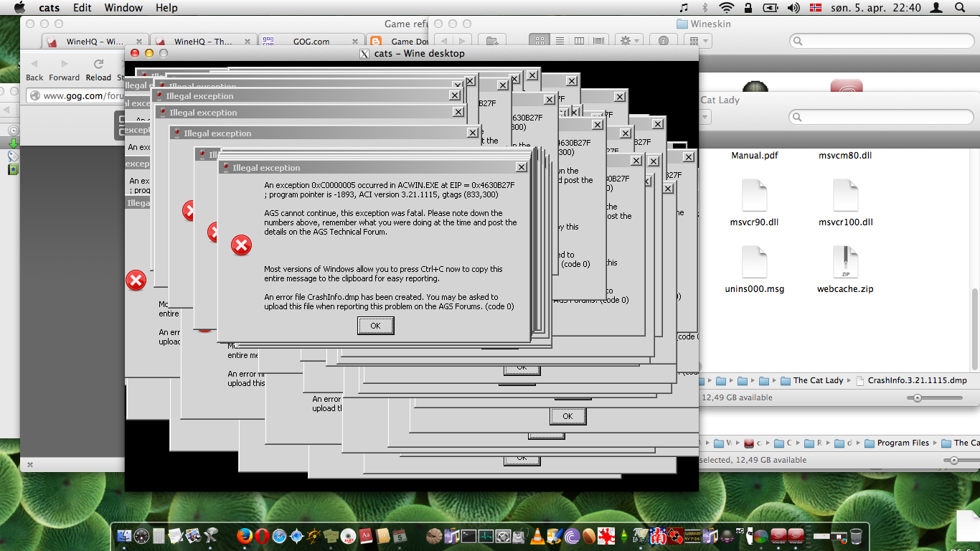Image resolution: width=980 pixels, height=551 pixels.
Task: Select the webcache.zip archive icon
Action: (x=846, y=263)
